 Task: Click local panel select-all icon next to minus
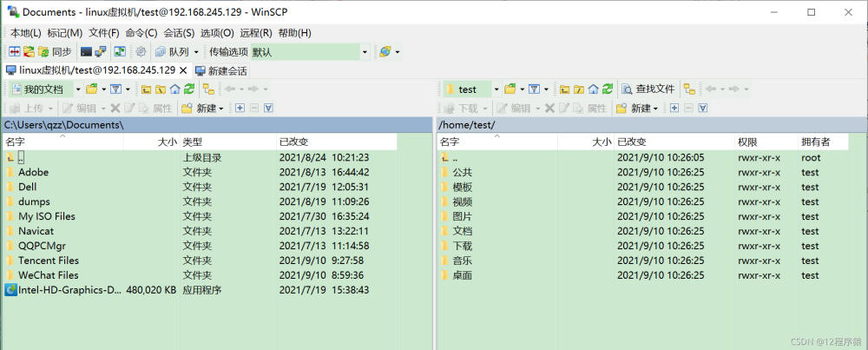coord(268,108)
